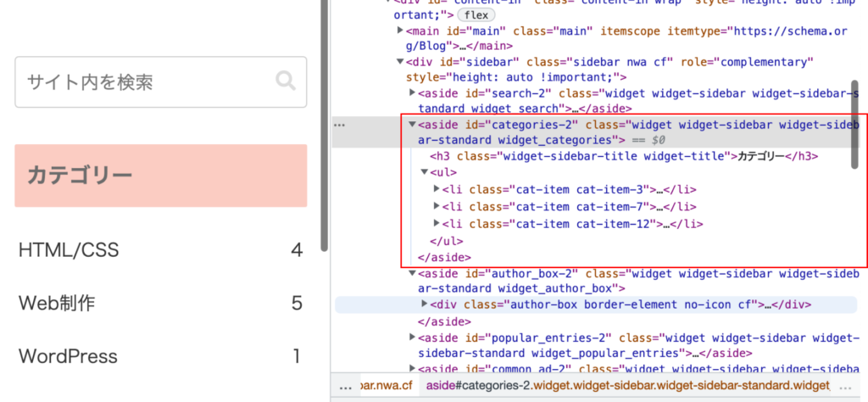This screenshot has width=868, height=402.
Task: Focus the サイト内を検索 search field
Action: click(x=160, y=82)
